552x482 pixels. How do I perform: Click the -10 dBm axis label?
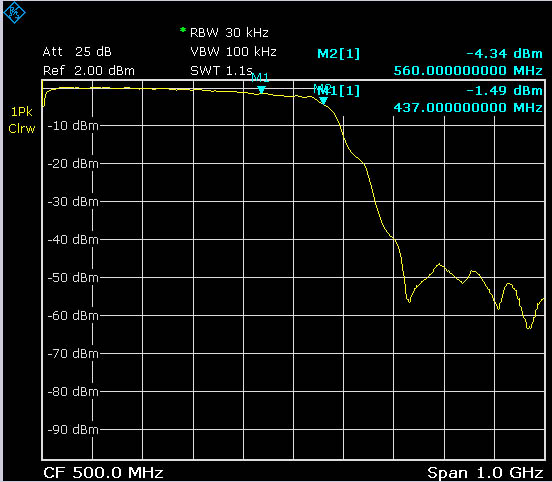pyautogui.click(x=73, y=126)
